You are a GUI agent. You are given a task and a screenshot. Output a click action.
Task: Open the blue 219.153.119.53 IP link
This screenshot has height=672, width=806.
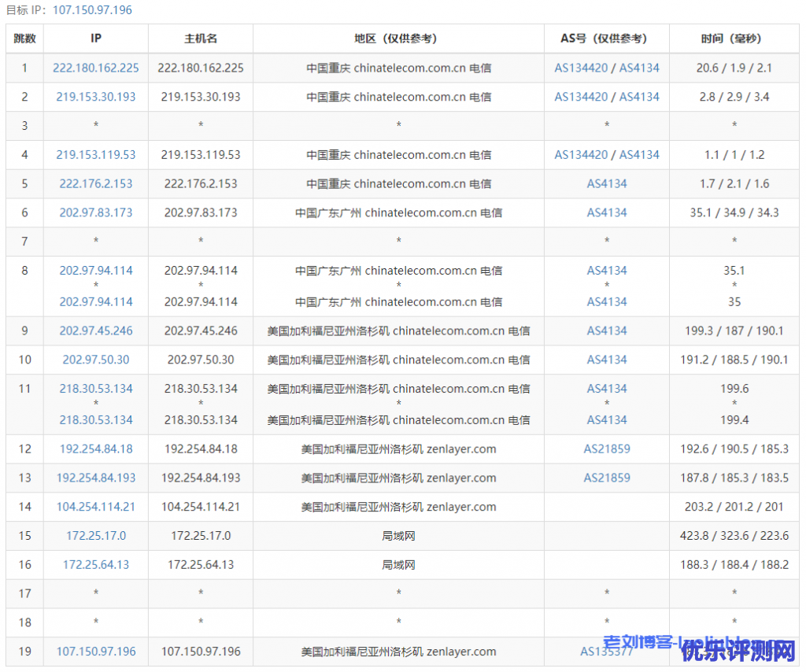[96, 155]
